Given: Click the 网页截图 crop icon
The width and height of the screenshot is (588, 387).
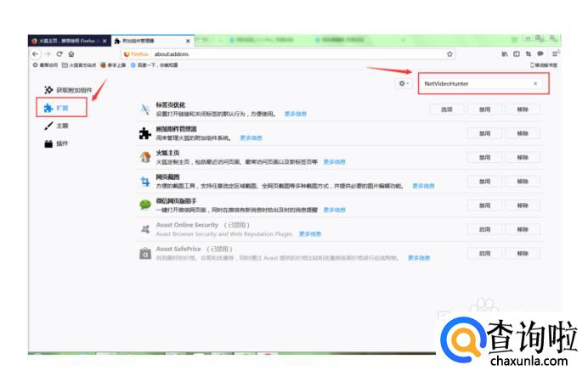Looking at the screenshot, I should coord(145,182).
